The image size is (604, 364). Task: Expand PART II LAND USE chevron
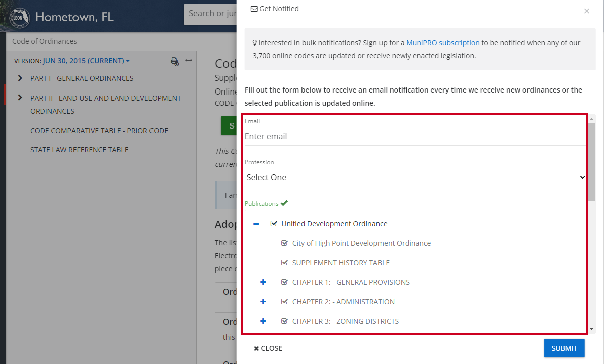coord(20,98)
